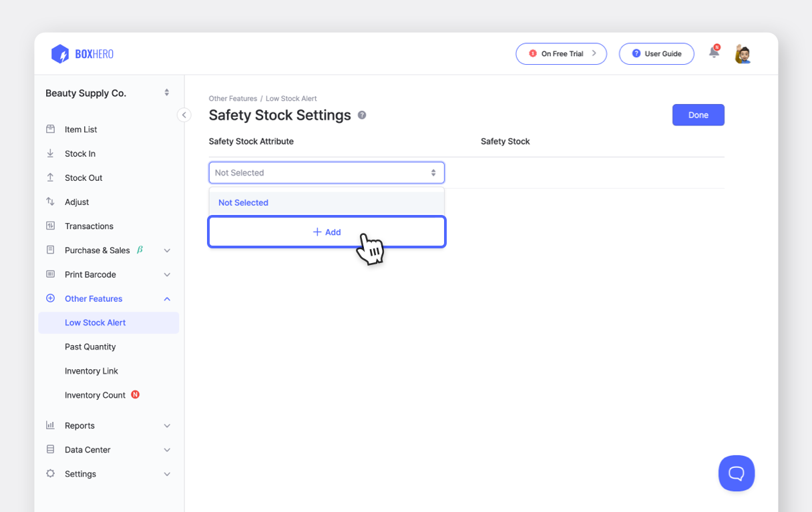
Task: Select the Stock In icon in sidebar
Action: coord(51,153)
